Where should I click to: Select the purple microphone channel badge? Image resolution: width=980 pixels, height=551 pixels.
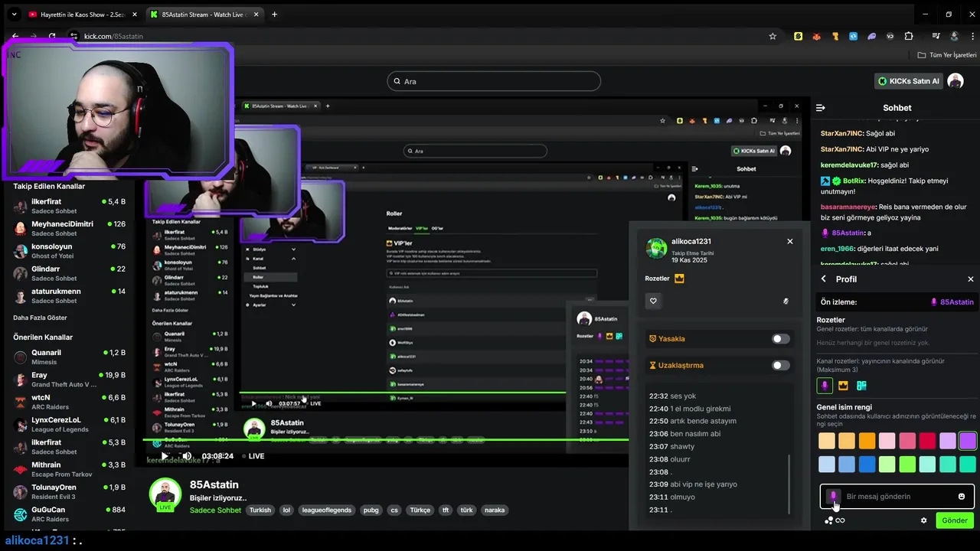[x=825, y=386]
